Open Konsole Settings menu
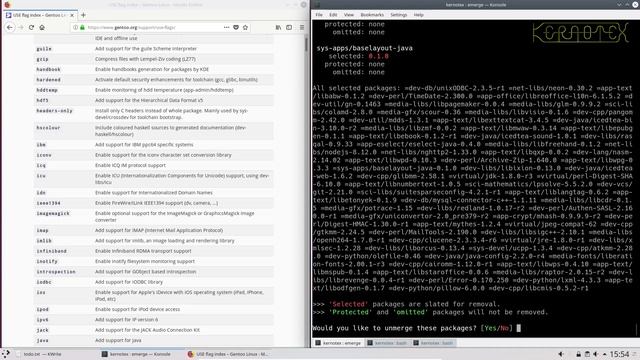Image resolution: width=640 pixels, height=360 pixels. [x=399, y=15]
